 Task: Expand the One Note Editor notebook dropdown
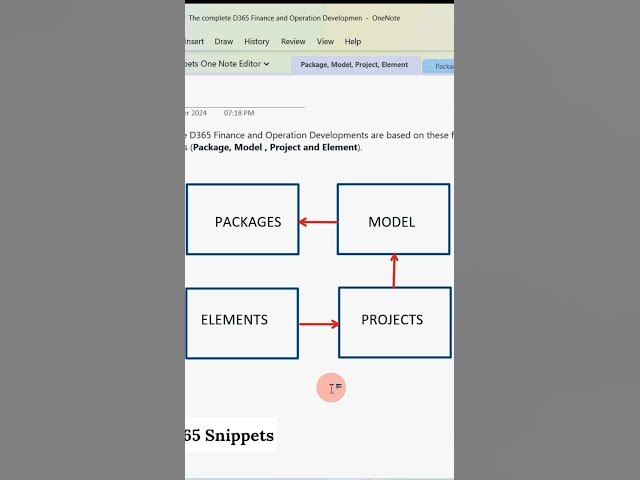point(228,64)
